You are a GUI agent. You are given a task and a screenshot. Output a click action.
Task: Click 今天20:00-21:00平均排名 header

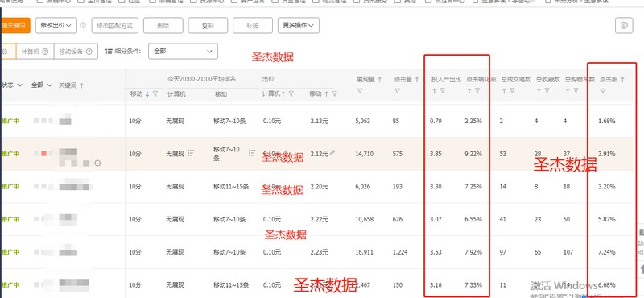(201, 78)
